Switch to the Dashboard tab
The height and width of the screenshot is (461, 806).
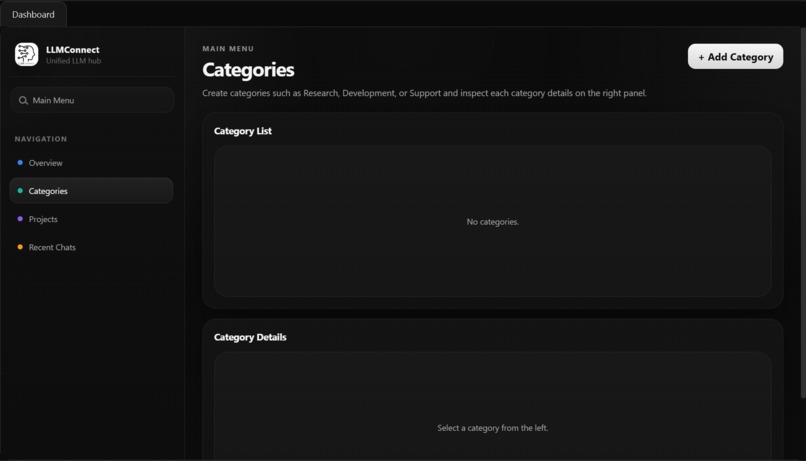(x=33, y=14)
